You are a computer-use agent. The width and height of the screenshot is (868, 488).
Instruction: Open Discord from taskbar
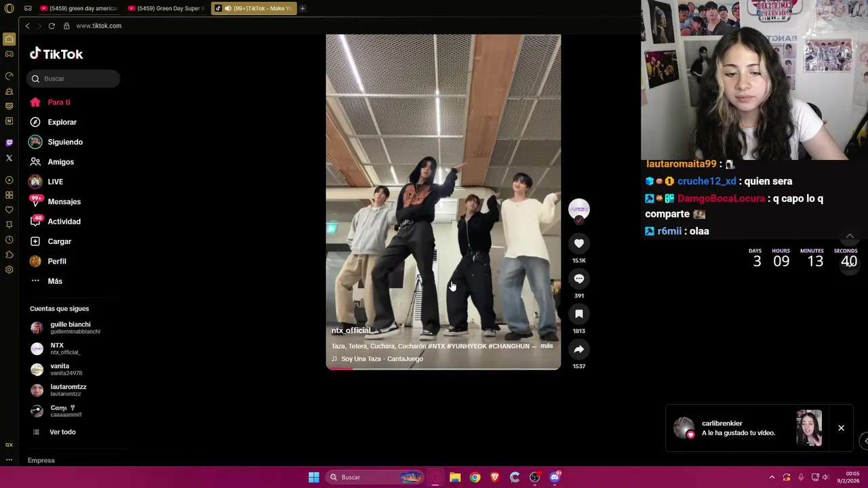[555, 477]
